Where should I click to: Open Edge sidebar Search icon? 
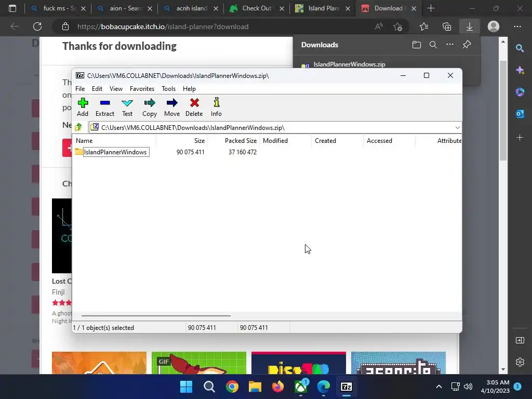(x=520, y=48)
